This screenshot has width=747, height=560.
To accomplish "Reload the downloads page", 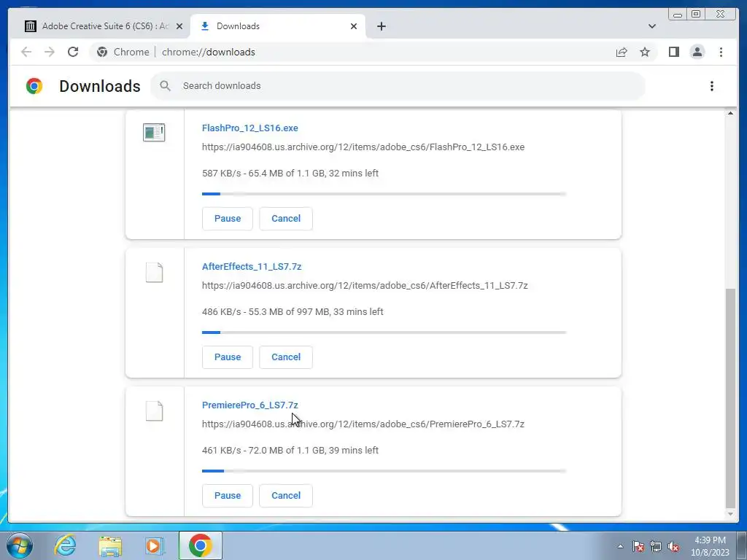I will [x=73, y=52].
